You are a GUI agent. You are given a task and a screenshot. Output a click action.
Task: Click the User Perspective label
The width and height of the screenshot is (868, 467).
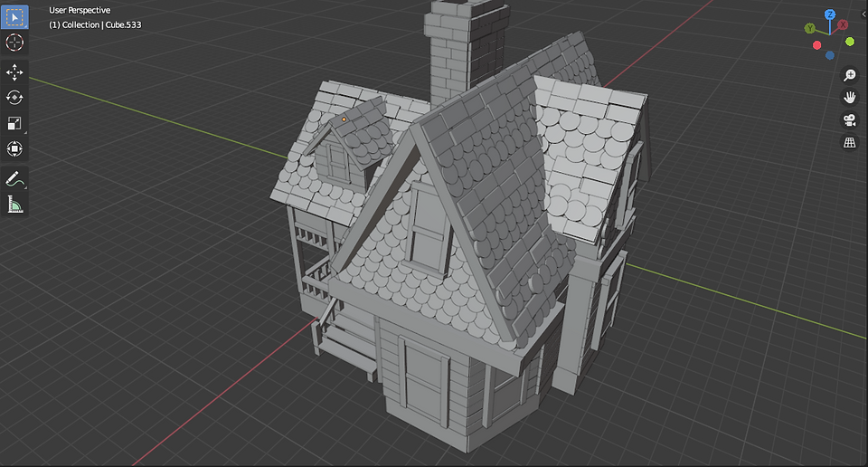point(80,10)
